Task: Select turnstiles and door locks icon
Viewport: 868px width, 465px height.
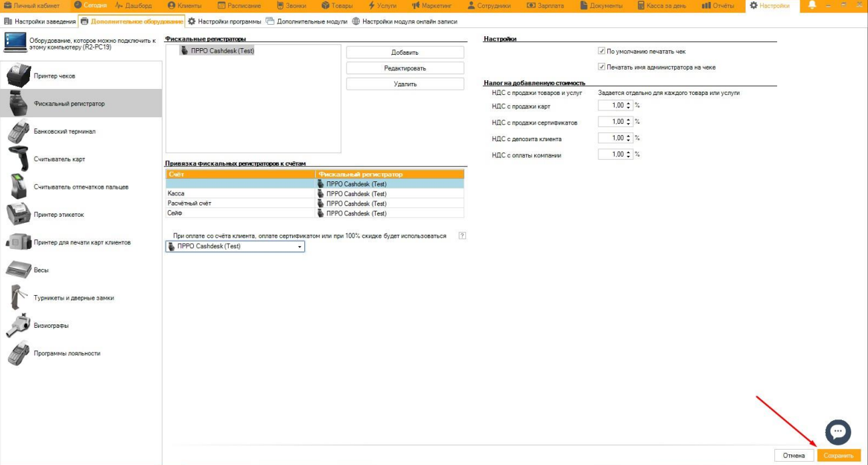Action: (19, 298)
